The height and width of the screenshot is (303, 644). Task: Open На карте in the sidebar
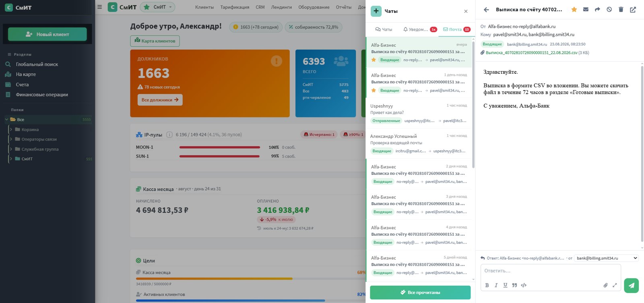[26, 74]
